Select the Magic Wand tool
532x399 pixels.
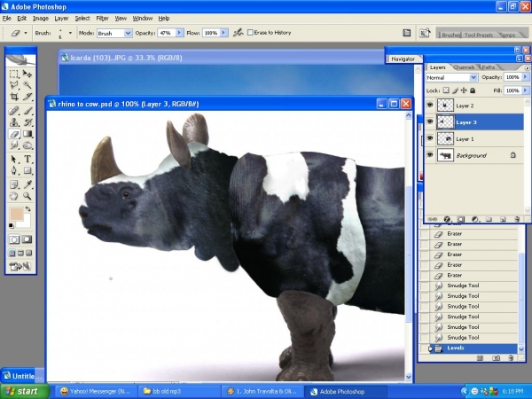(x=27, y=85)
